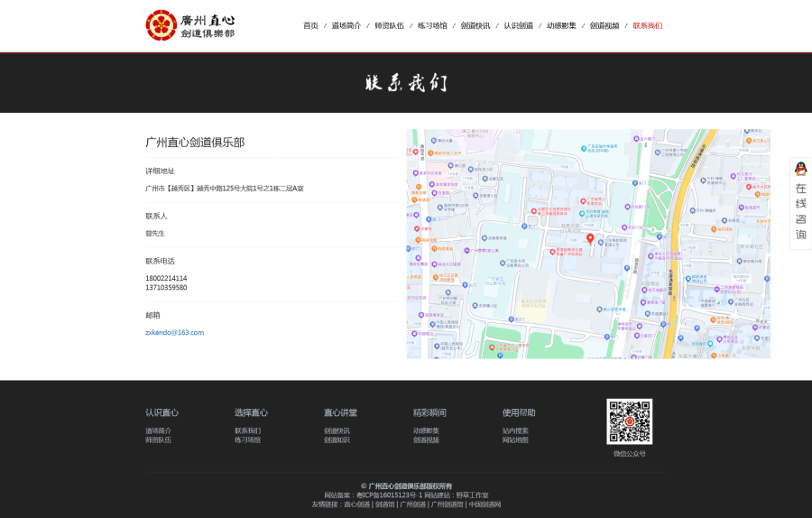Open 道场简介 in the top navigation bar

346,25
